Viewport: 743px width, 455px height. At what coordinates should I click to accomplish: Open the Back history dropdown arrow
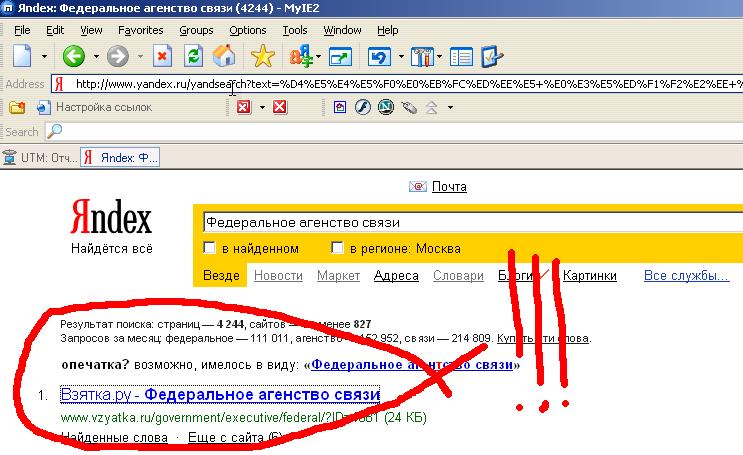96,56
